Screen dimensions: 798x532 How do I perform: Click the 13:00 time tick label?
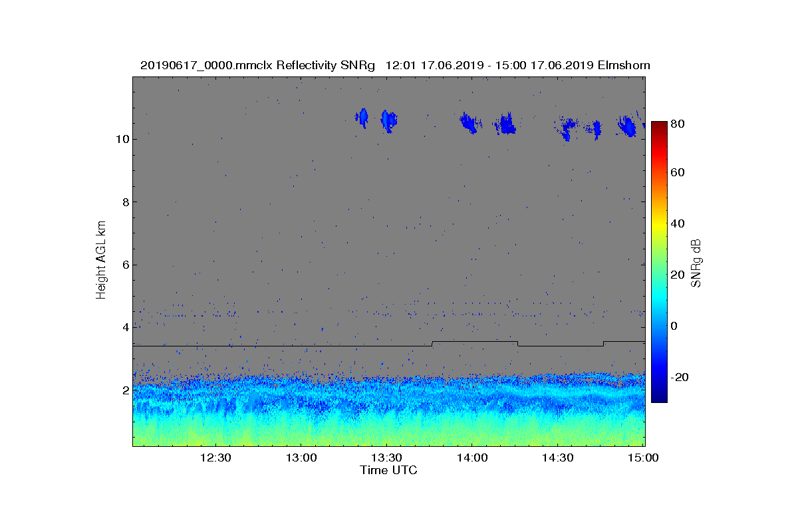tap(301, 458)
